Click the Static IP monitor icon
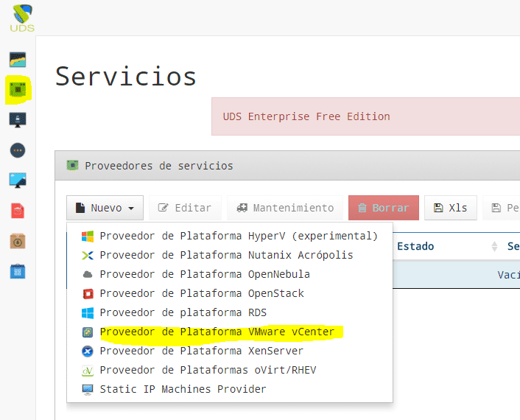Viewport: 520px width, 420px height. (x=88, y=390)
